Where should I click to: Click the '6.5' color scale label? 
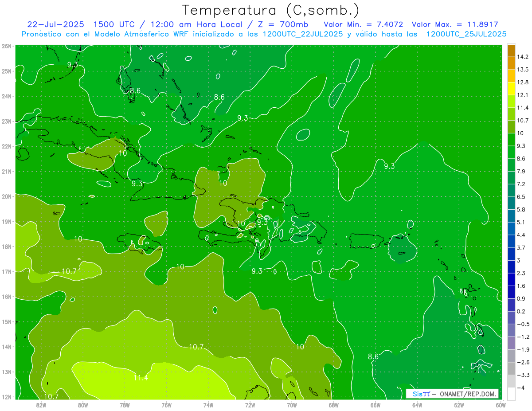coord(521,196)
